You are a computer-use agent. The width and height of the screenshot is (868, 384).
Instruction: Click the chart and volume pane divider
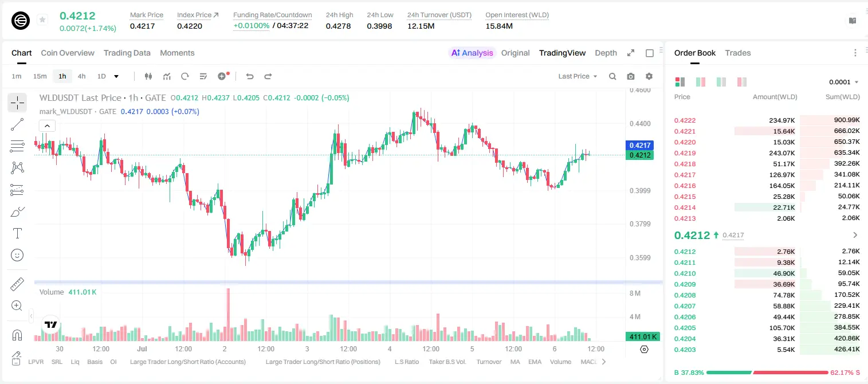pyautogui.click(x=348, y=282)
